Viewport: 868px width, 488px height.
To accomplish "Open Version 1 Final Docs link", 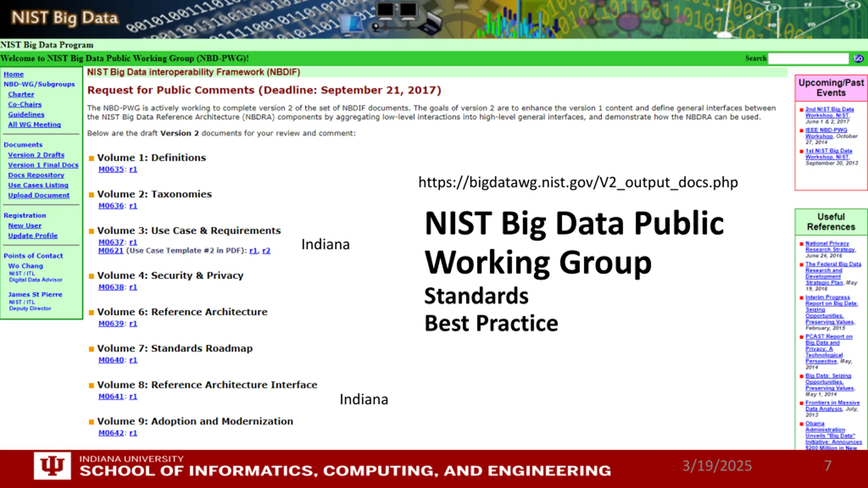I will [43, 165].
